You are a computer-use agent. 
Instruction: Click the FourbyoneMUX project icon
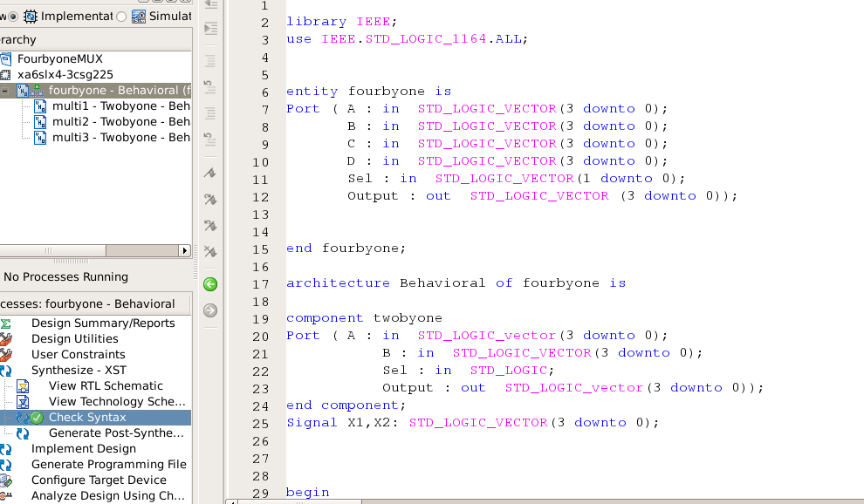tap(5, 59)
